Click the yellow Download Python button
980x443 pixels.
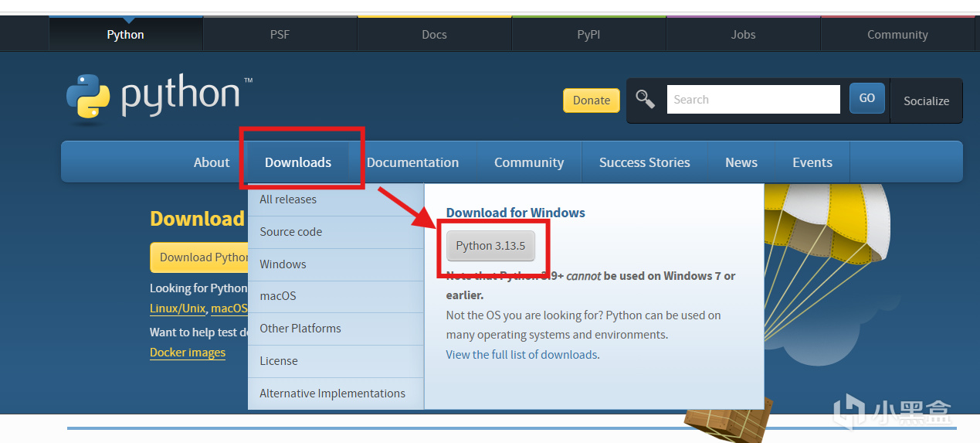pos(199,257)
